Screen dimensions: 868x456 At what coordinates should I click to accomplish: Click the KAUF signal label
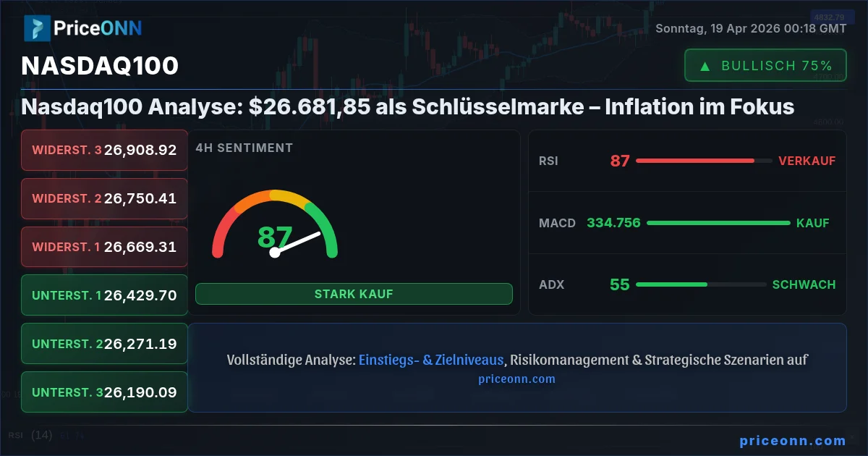point(813,223)
